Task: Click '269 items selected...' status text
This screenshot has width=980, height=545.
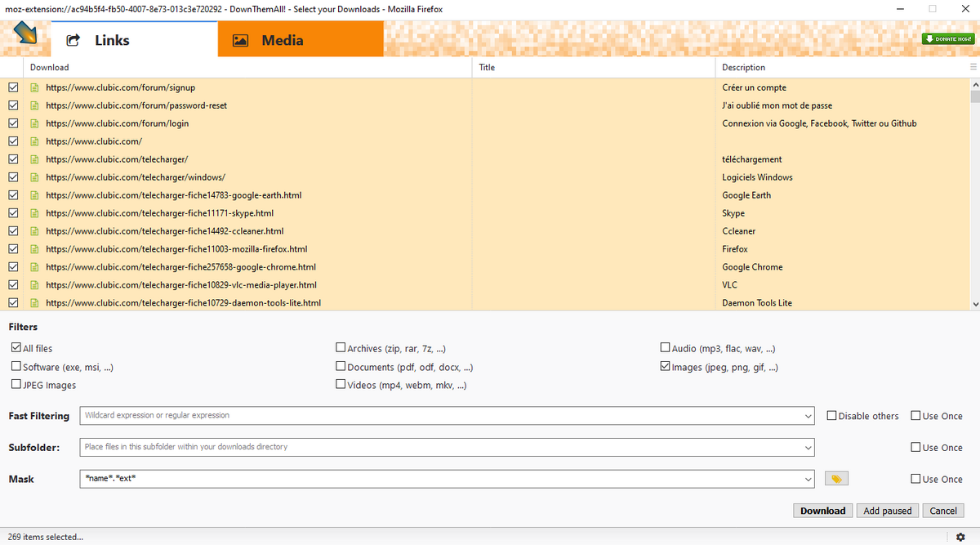Action: (46, 537)
